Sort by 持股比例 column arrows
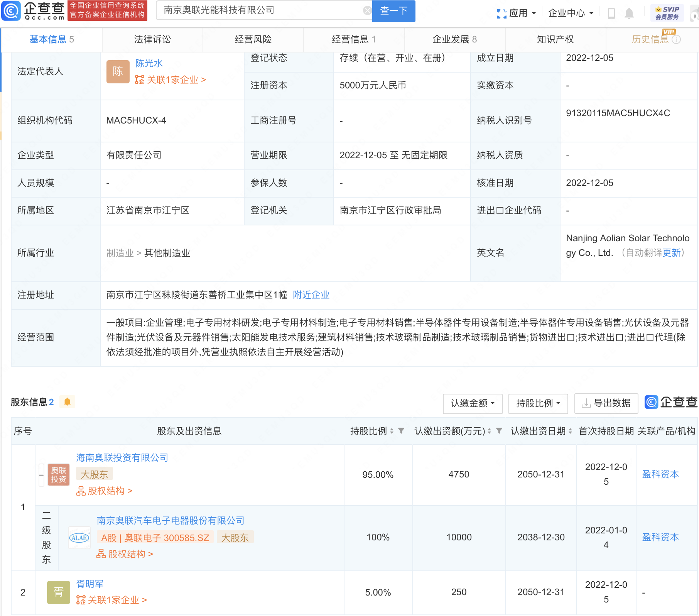The width and height of the screenshot is (699, 616). [392, 431]
